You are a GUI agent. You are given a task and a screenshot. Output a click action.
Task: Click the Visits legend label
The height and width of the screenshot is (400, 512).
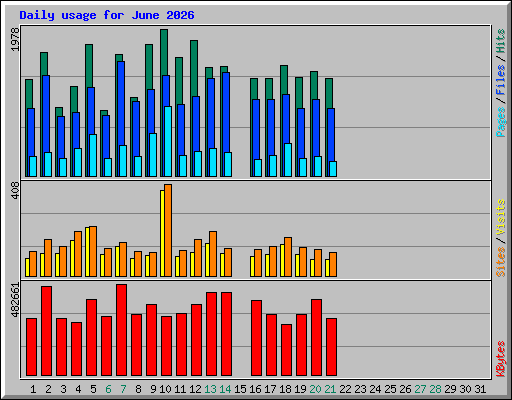point(501,218)
